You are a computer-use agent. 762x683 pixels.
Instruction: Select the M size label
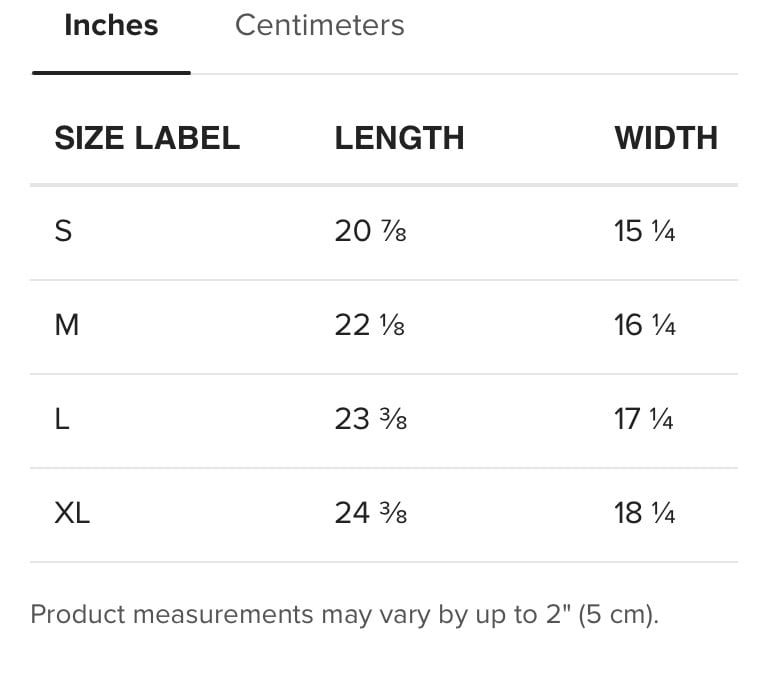coord(66,325)
